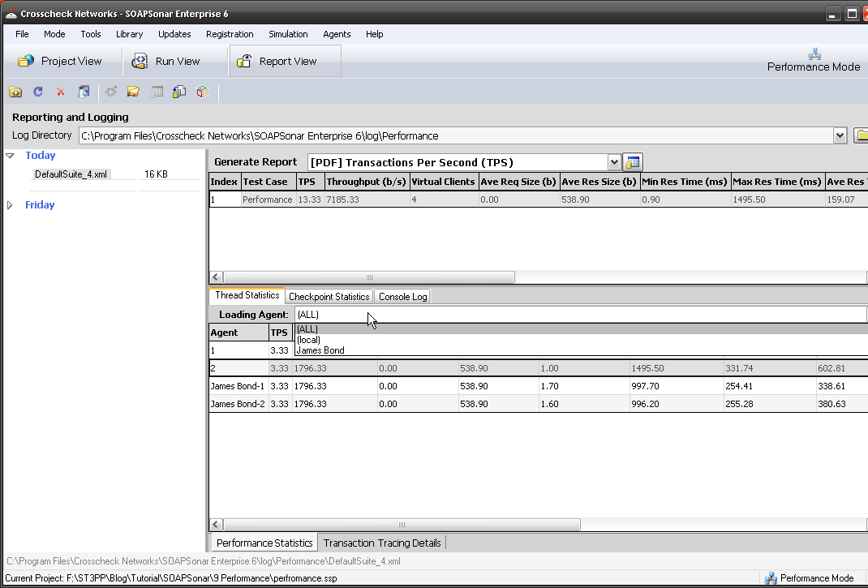The width and height of the screenshot is (868, 588).
Task: Click the open yellow folder toolbar icon
Action: pos(133,92)
